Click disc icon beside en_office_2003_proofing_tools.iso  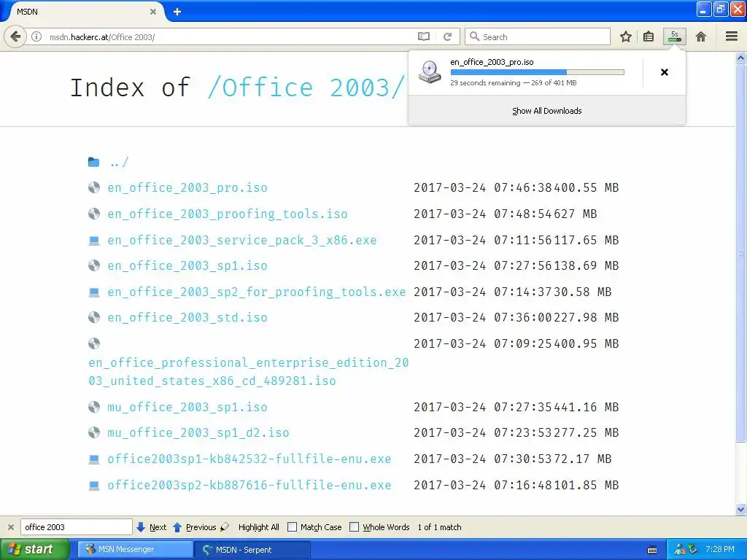click(x=94, y=214)
